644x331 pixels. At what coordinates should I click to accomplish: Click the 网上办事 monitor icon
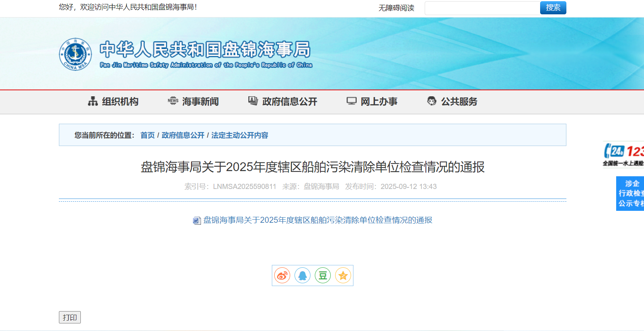coord(351,101)
